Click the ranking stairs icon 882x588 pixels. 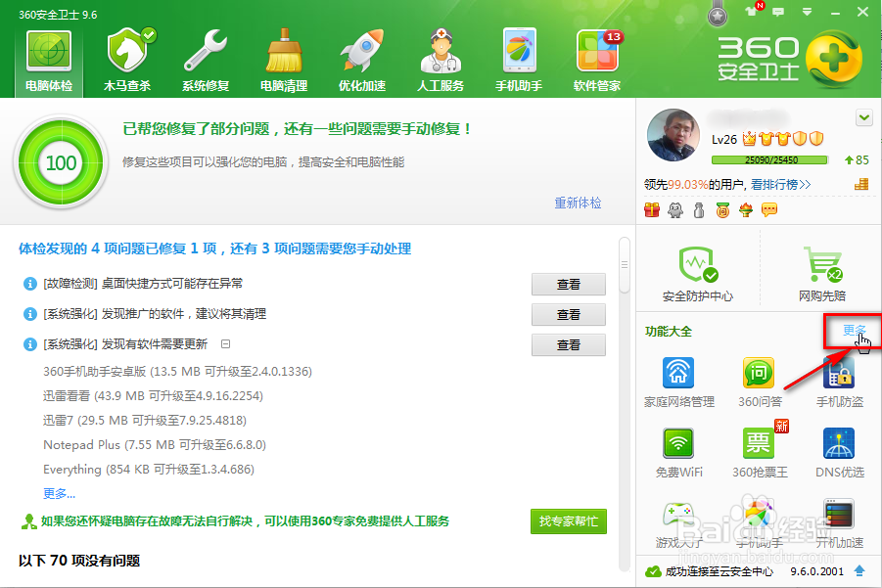tap(861, 184)
